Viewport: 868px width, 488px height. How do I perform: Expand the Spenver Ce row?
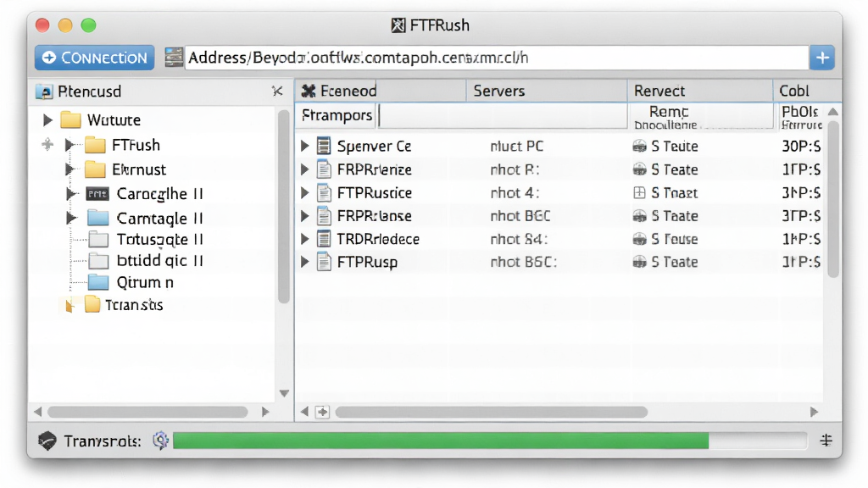[304, 146]
